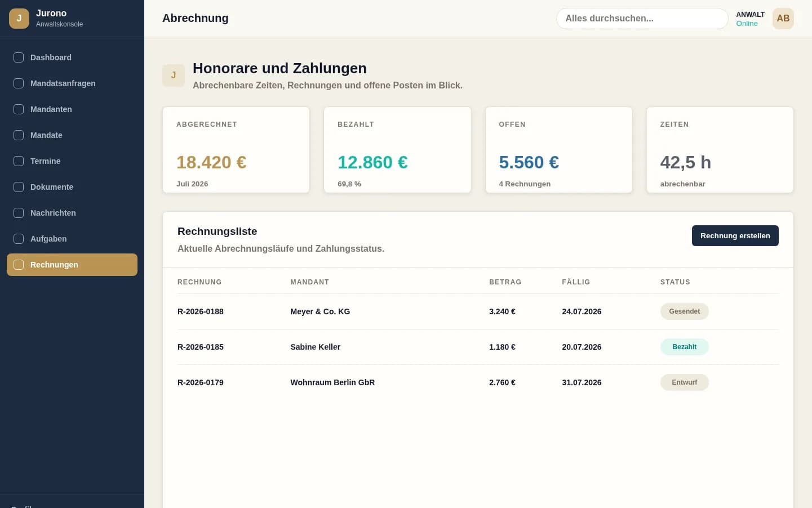This screenshot has height=508, width=812.
Task: Click the Rechnung erstellen button
Action: tap(735, 236)
